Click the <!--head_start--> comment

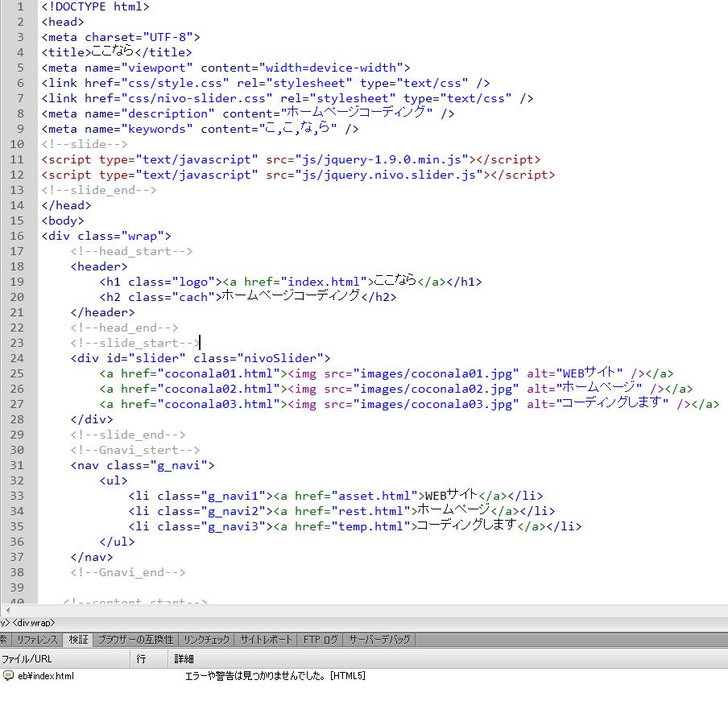[x=131, y=252]
